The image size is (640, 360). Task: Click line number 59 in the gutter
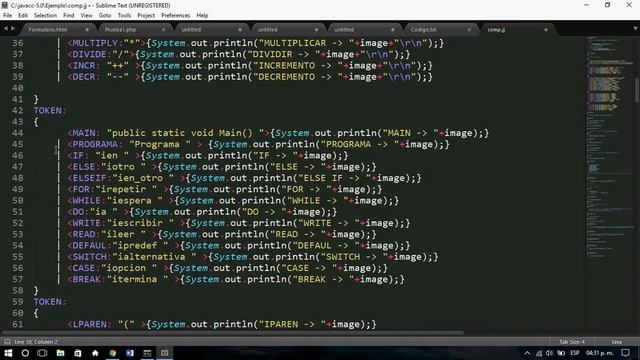tap(18, 302)
